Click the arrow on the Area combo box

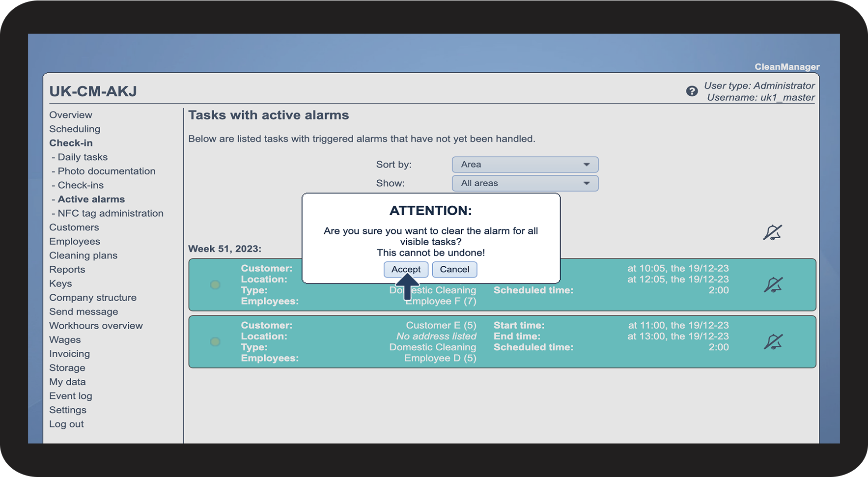pos(587,165)
